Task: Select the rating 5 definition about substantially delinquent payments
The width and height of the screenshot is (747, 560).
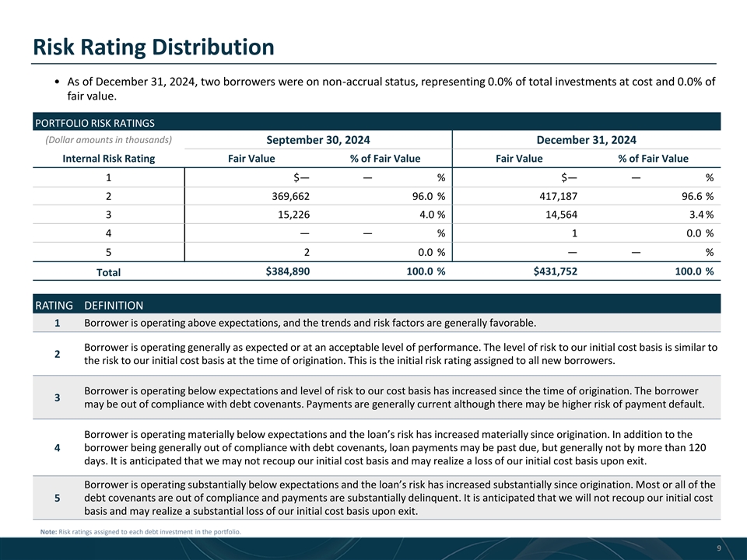Action: point(400,497)
